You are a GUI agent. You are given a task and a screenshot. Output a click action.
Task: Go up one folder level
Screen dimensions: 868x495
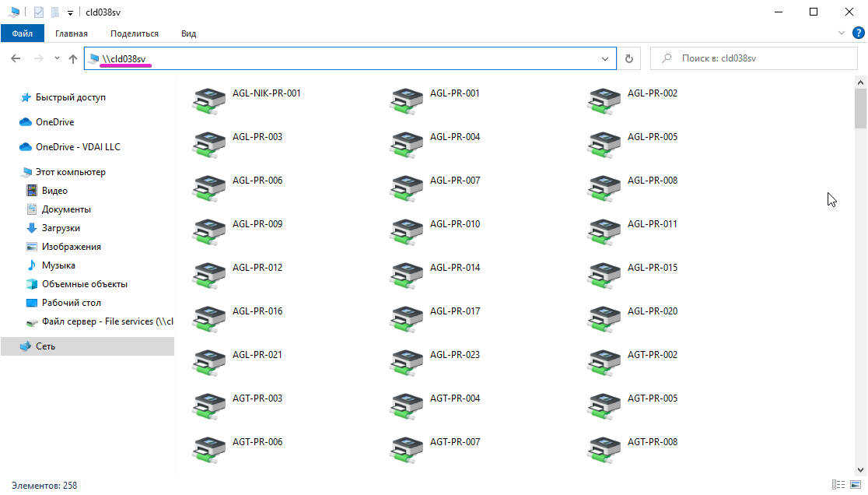pos(73,58)
